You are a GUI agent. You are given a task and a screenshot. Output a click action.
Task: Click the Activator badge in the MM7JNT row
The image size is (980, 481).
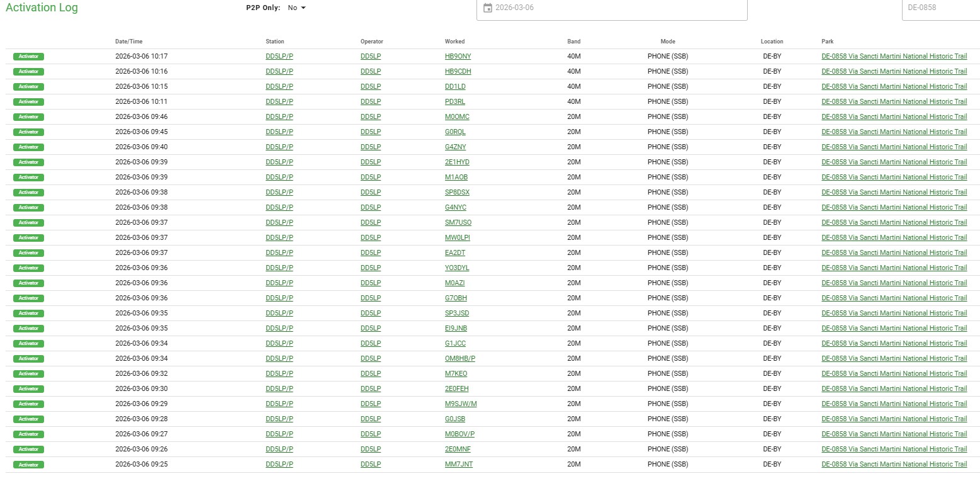pyautogui.click(x=28, y=465)
